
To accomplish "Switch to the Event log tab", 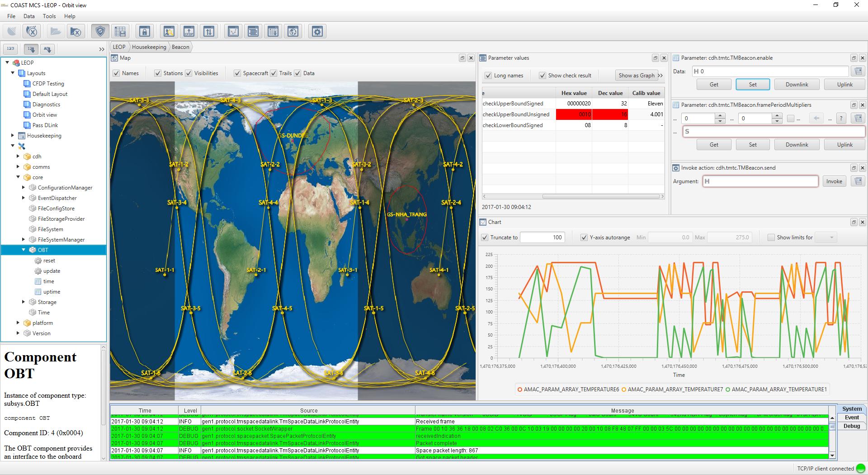I will tap(852, 418).
